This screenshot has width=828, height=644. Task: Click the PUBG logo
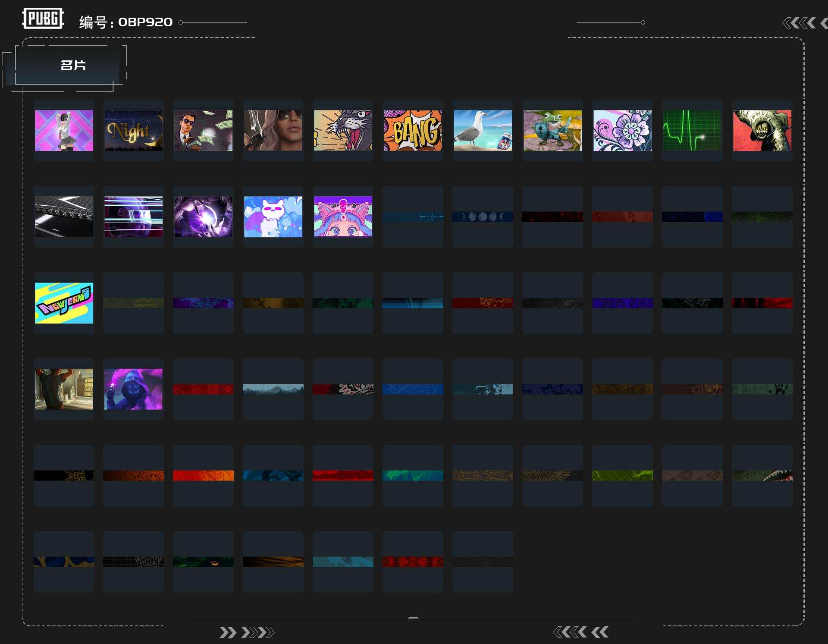pos(43,18)
